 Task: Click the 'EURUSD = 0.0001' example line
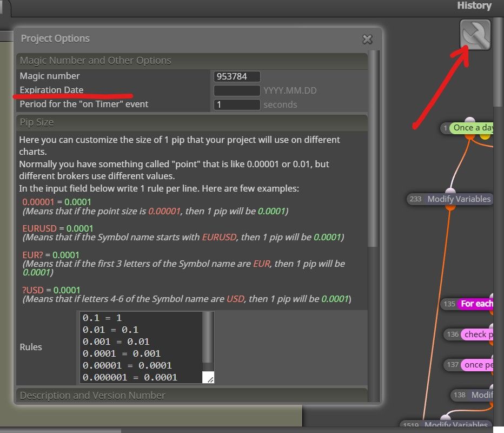[58, 228]
